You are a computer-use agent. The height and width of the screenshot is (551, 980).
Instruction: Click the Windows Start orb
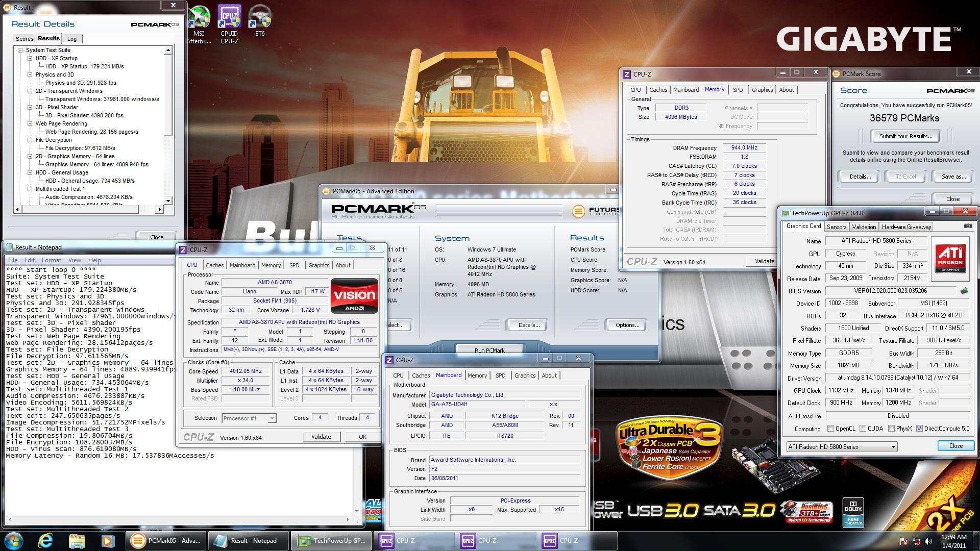click(14, 540)
